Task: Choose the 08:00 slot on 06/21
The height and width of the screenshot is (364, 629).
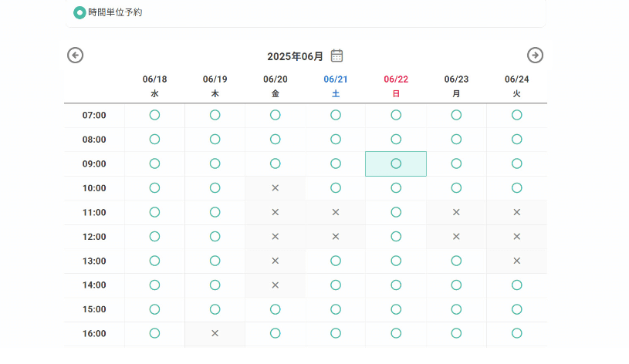Action: (336, 139)
